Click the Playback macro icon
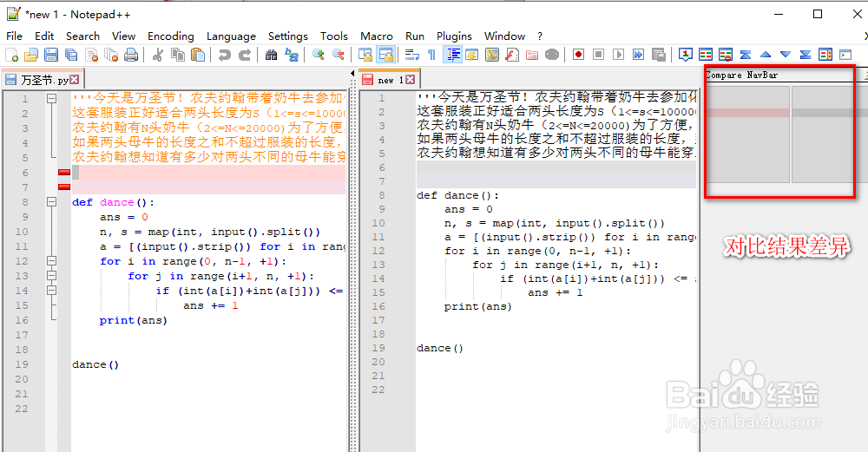This screenshot has width=868, height=452. click(618, 54)
